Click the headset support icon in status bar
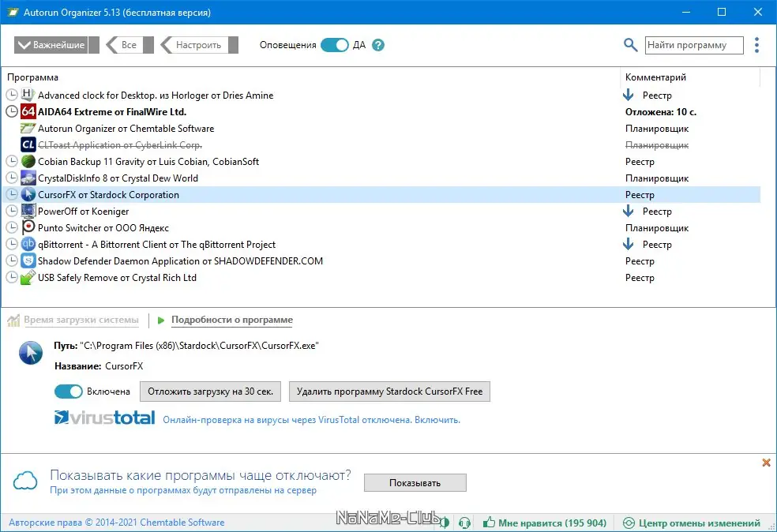This screenshot has width=777, height=532. 464,523
